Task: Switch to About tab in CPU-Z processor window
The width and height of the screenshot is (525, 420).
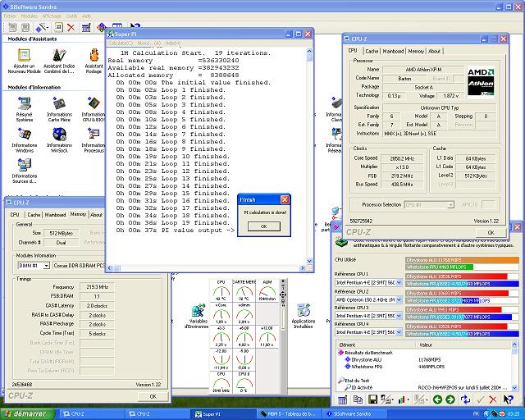Action: [x=434, y=51]
